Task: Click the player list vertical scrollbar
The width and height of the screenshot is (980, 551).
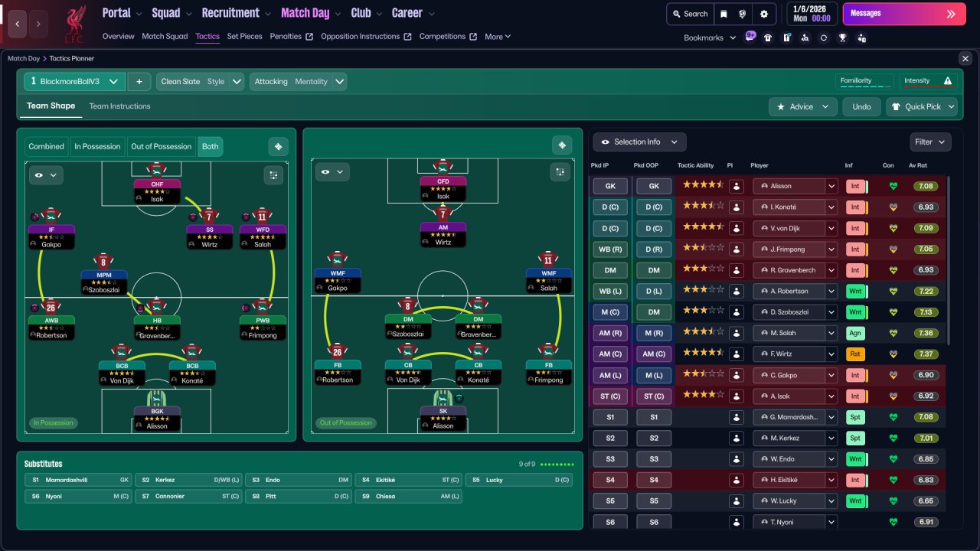Action: (948, 260)
